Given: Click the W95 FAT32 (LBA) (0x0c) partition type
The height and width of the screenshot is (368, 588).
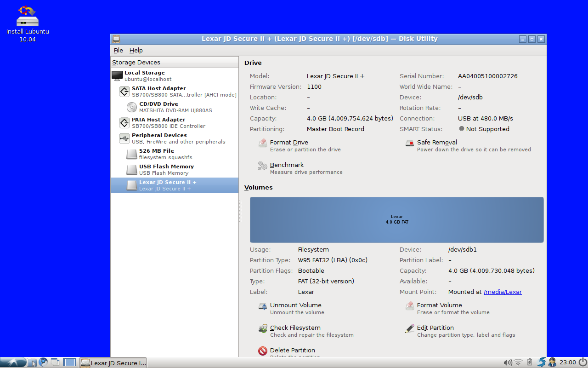Looking at the screenshot, I should coord(333,260).
